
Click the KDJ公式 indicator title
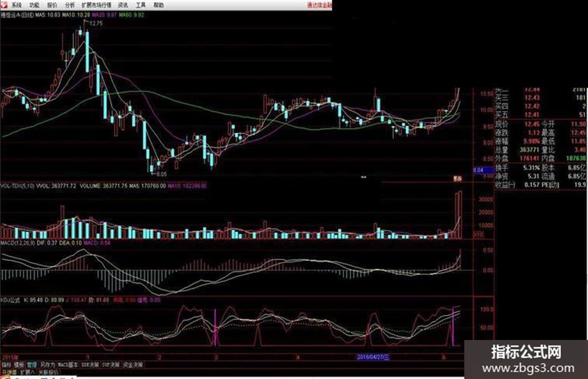coord(10,300)
